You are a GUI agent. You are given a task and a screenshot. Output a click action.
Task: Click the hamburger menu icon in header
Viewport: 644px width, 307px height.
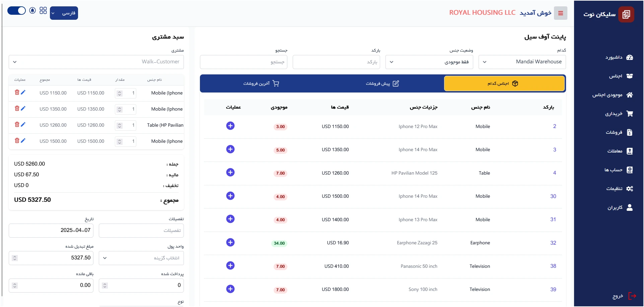[x=560, y=13]
